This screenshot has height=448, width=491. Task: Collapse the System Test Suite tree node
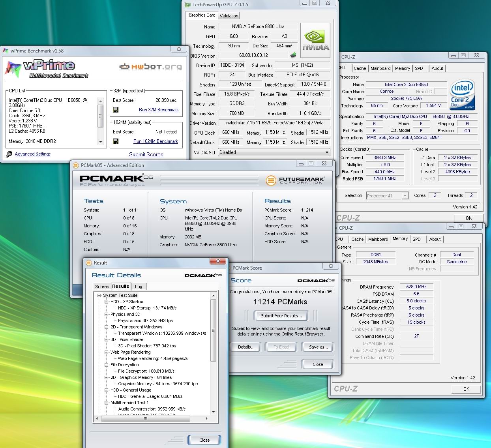click(x=99, y=295)
